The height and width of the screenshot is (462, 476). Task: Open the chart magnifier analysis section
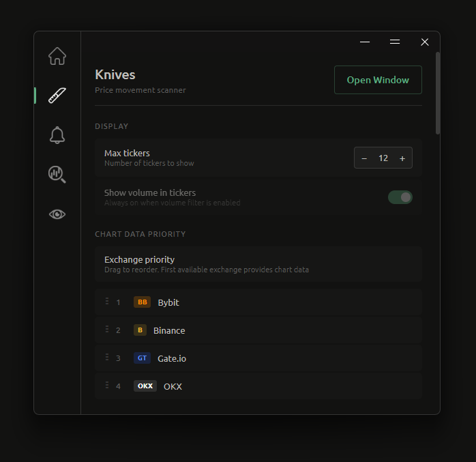57,174
